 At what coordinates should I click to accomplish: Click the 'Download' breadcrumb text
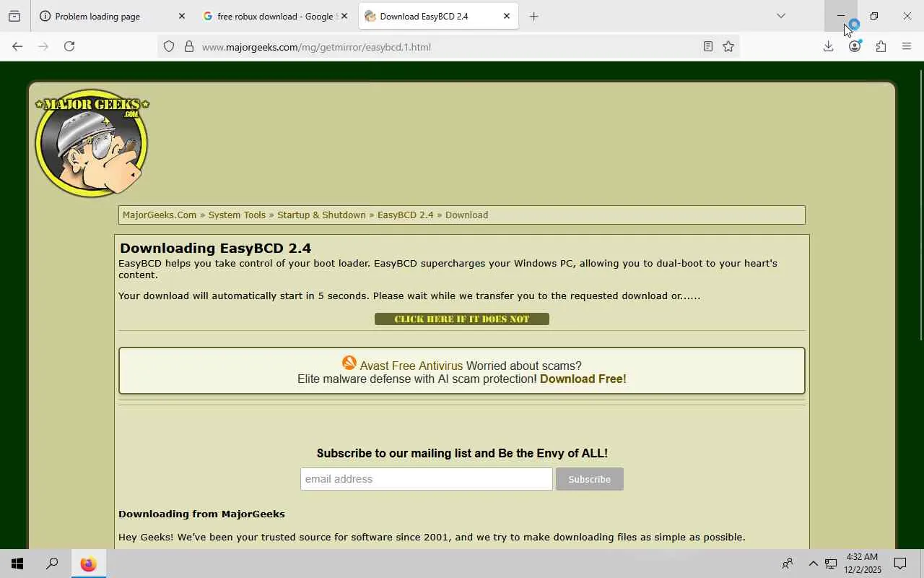466,215
